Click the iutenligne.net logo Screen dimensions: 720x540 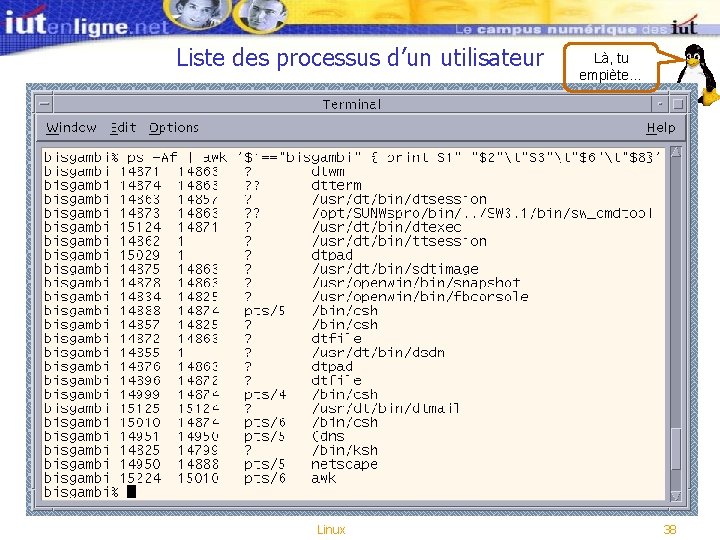click(x=87, y=24)
